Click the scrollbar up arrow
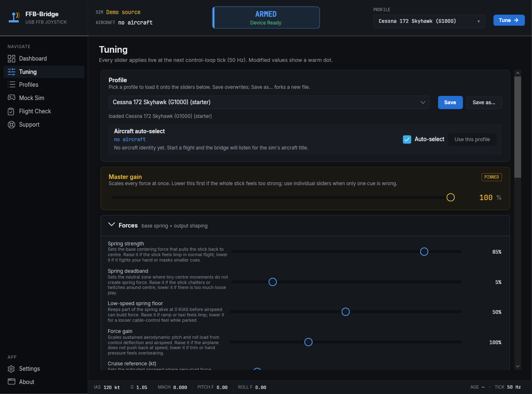The height and width of the screenshot is (394, 532). click(x=518, y=73)
